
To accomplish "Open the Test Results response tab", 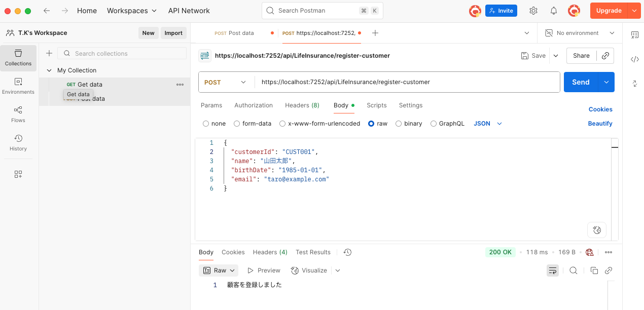I will [x=313, y=252].
